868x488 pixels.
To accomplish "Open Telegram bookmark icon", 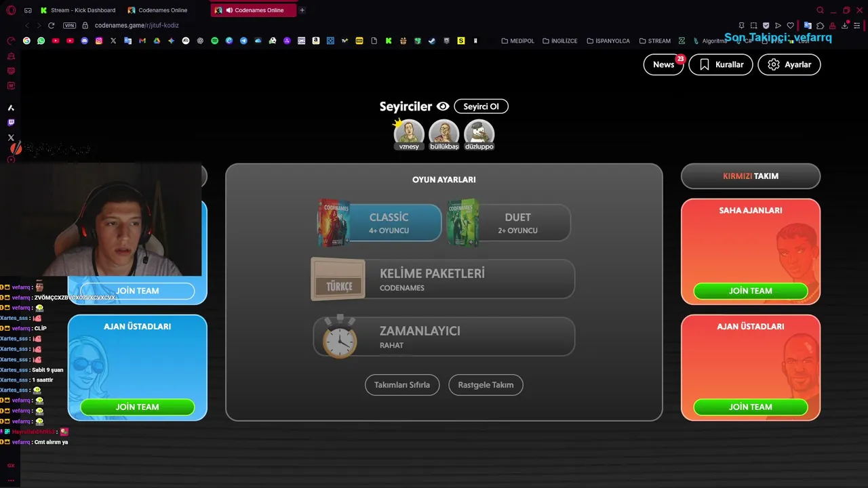I will [x=243, y=41].
